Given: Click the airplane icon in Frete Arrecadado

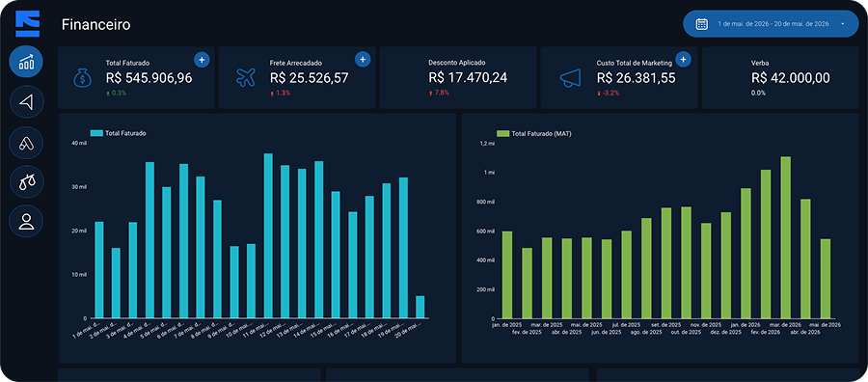Looking at the screenshot, I should tap(245, 77).
